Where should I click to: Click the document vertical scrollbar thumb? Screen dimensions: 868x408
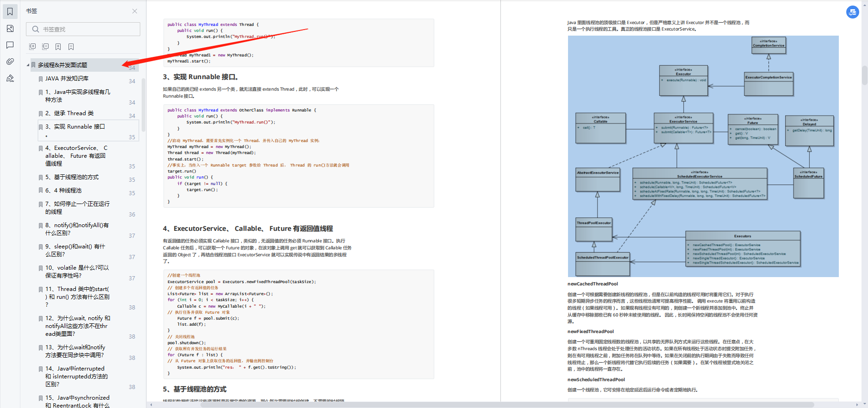coord(864,75)
